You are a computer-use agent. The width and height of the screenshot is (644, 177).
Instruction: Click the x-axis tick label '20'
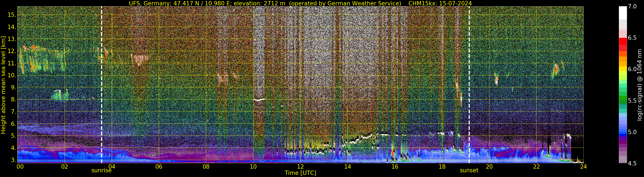tap(489, 166)
